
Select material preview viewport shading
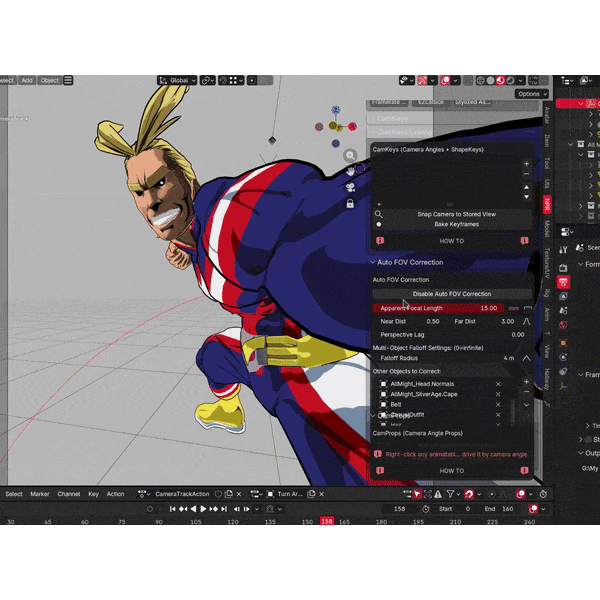point(500,80)
